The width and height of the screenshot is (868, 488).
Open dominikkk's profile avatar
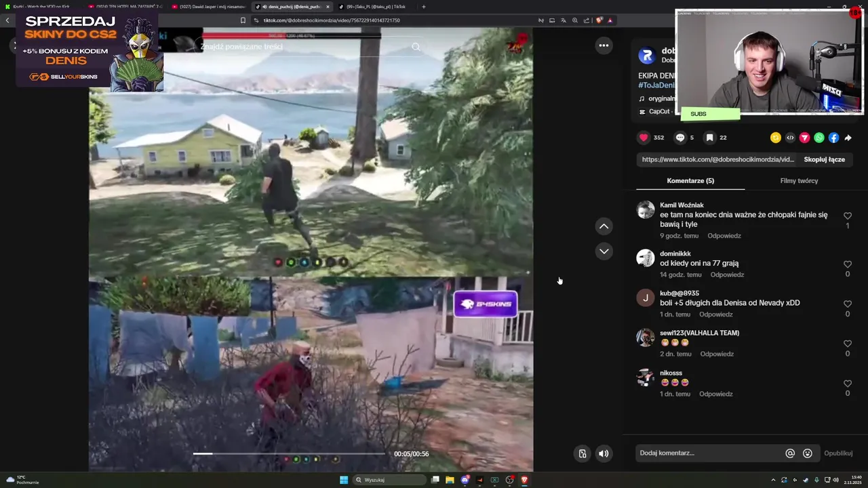pos(646,258)
